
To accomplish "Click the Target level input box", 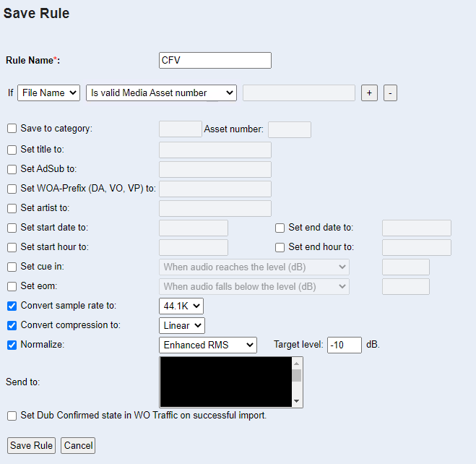I will (345, 345).
